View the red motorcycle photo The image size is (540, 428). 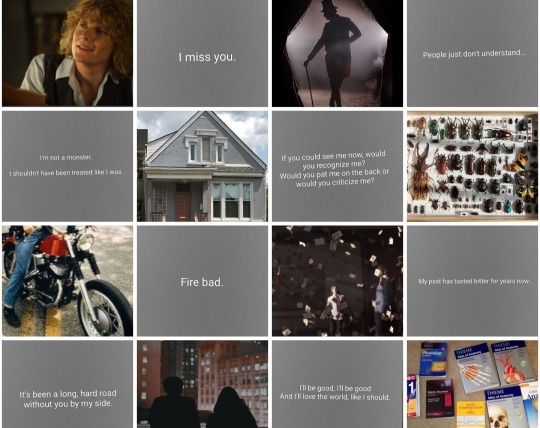click(x=68, y=281)
